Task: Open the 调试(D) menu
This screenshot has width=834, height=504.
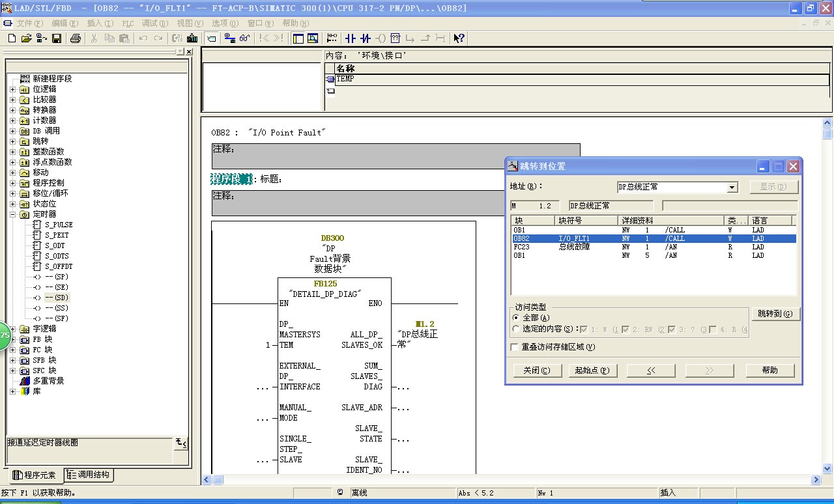Action: (x=154, y=23)
